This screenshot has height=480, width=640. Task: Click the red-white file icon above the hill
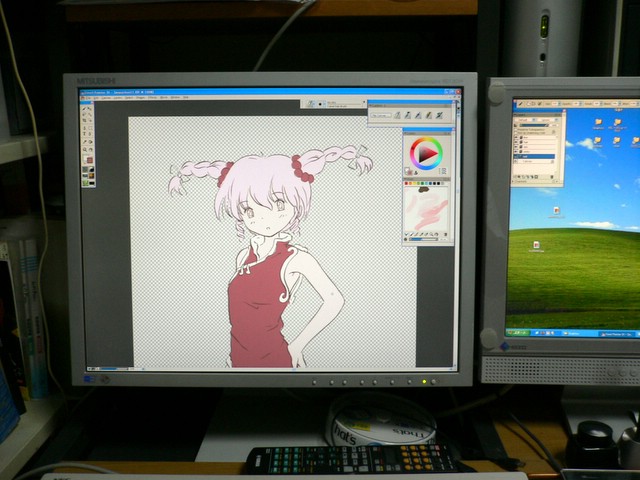556,210
